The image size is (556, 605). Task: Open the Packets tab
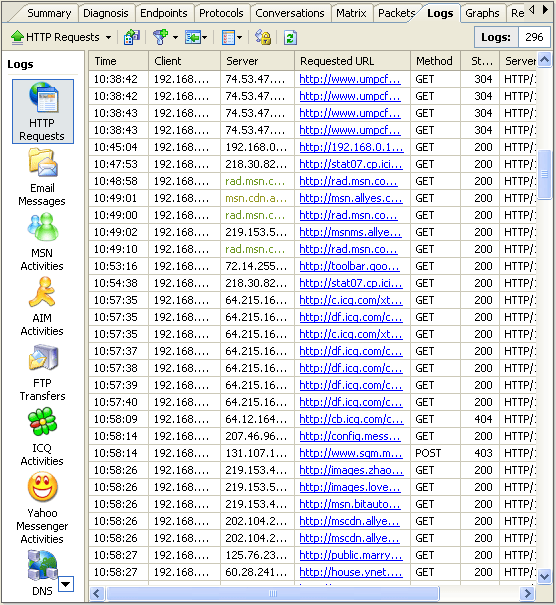click(396, 13)
